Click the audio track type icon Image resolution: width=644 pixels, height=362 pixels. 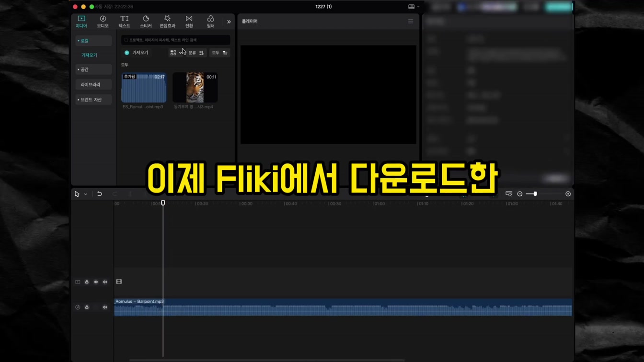coord(78,307)
